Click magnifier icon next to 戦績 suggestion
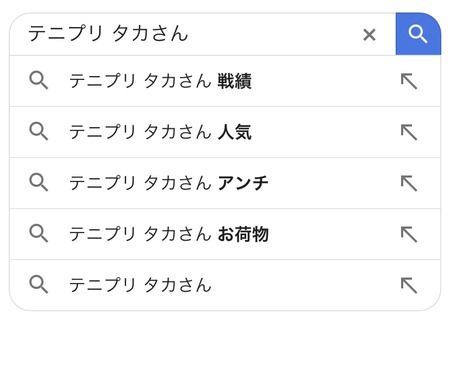 [x=39, y=80]
